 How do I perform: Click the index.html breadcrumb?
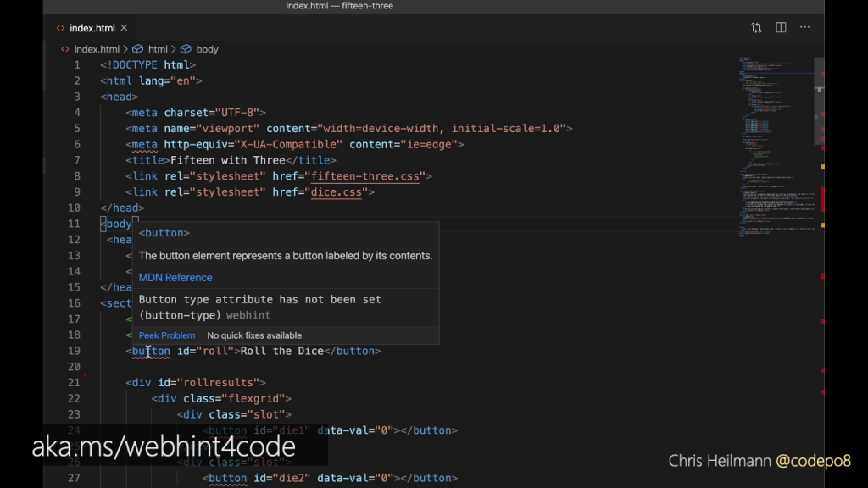pyautogui.click(x=97, y=49)
